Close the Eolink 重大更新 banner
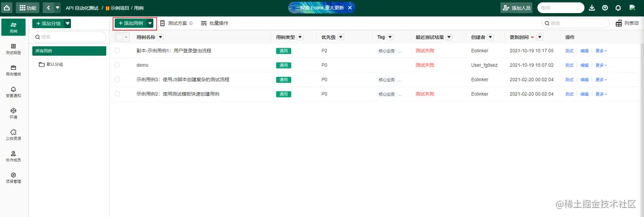644x217 pixels. click(350, 8)
